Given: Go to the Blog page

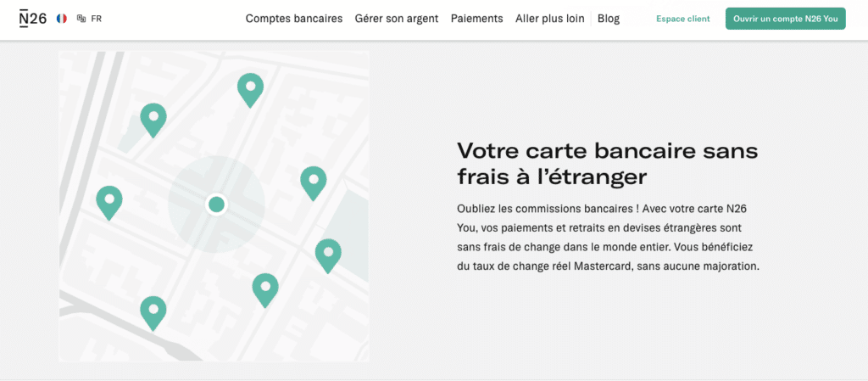Looking at the screenshot, I should [609, 19].
